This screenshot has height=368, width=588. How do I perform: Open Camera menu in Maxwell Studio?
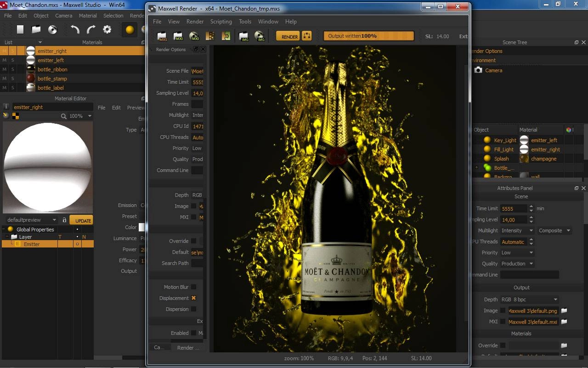click(64, 16)
